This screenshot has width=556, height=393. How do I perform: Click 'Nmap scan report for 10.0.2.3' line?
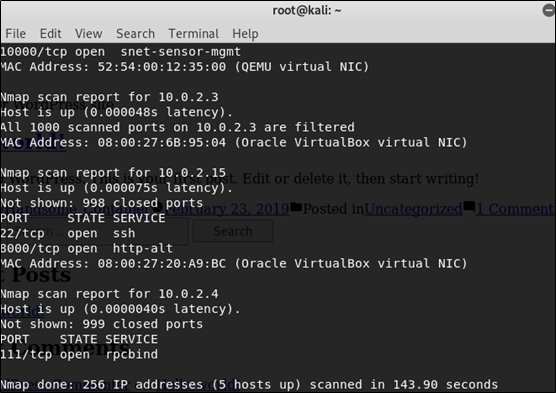tap(109, 97)
